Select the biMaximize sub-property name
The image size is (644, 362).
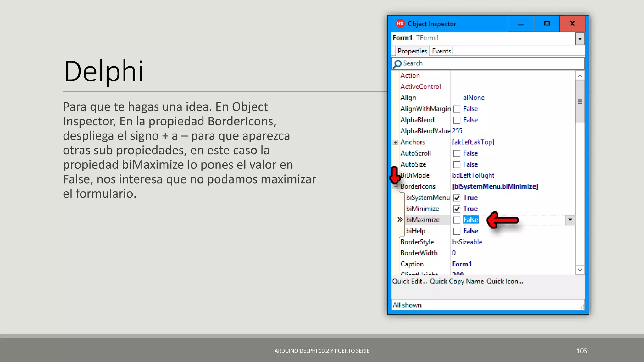[423, 220]
